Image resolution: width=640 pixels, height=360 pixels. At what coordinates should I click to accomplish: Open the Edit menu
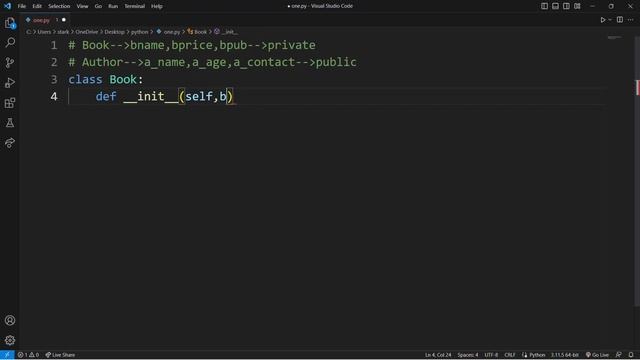pos(37,6)
